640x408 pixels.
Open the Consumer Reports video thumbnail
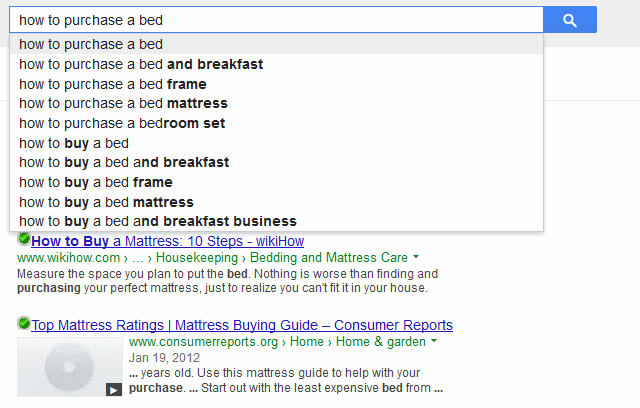70,367
